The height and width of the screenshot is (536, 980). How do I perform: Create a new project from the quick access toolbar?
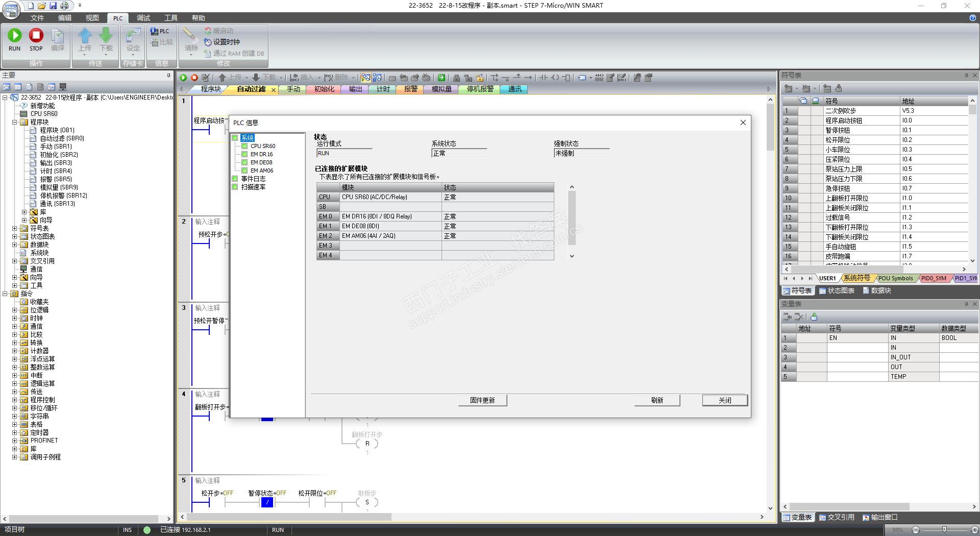click(x=31, y=6)
